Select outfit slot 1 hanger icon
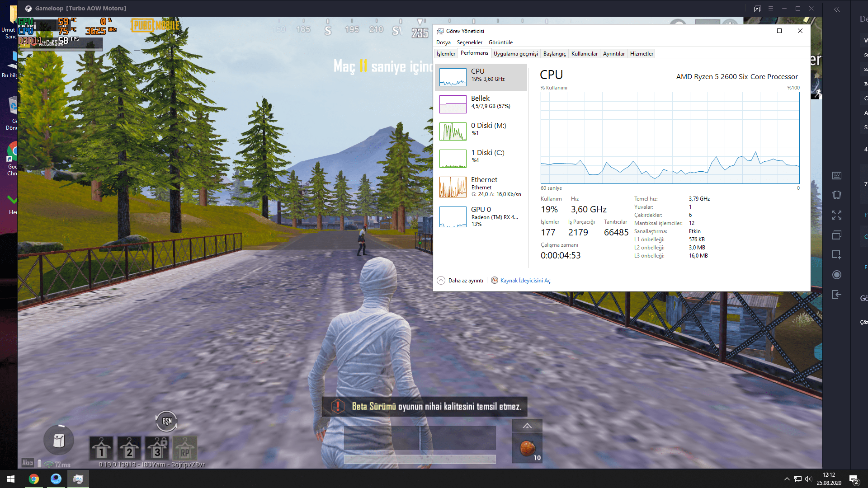This screenshot has width=868, height=488. pyautogui.click(x=101, y=448)
